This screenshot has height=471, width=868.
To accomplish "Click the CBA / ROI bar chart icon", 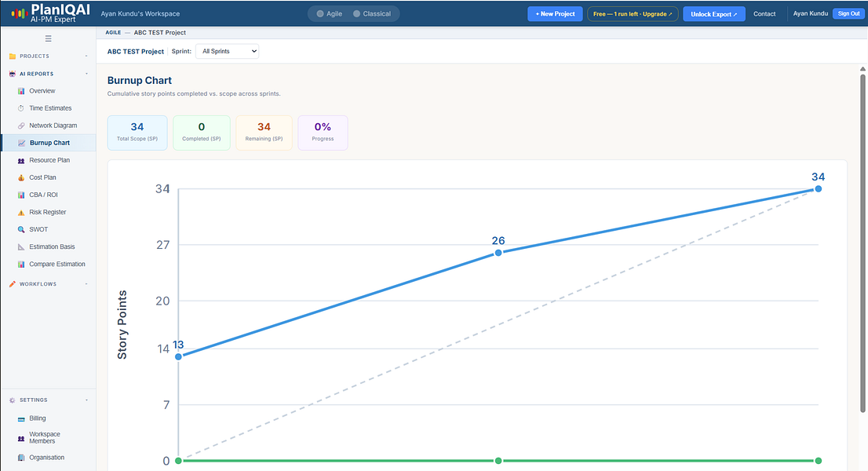I will [x=21, y=195].
